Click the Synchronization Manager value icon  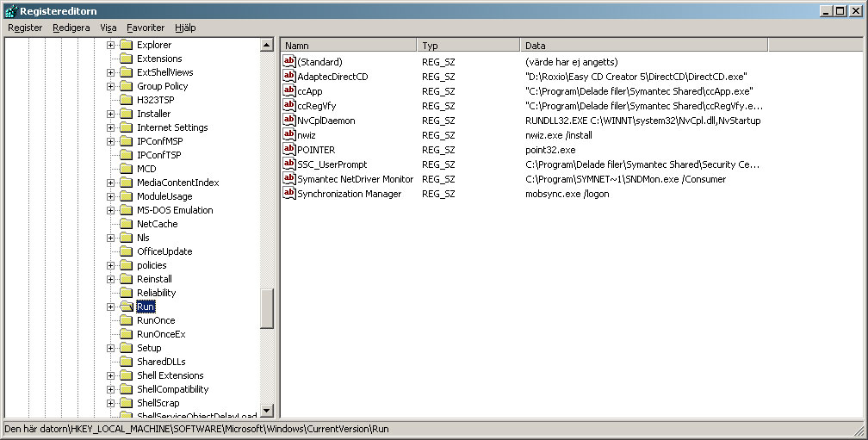pos(289,194)
